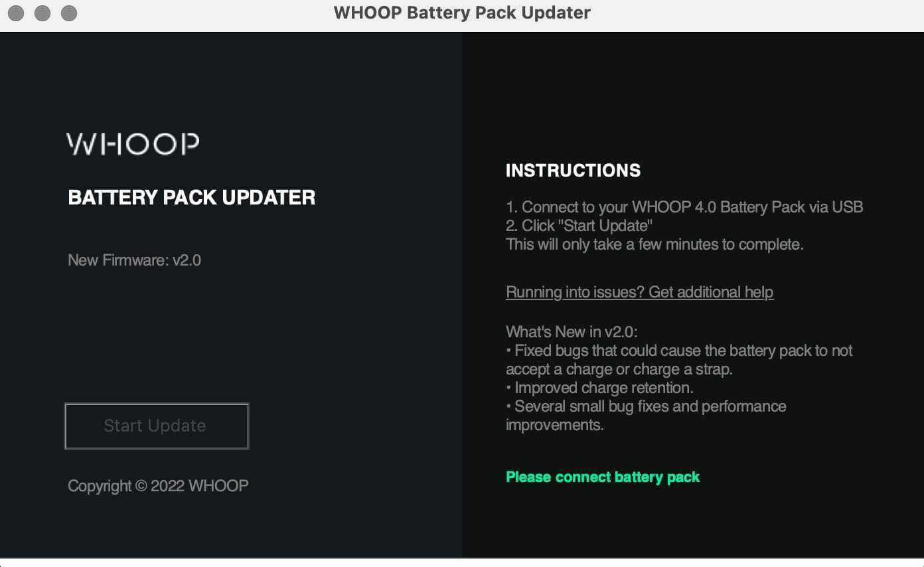924x567 pixels.
Task: Click the New Firmware: v2.0 label
Action: tap(134, 260)
